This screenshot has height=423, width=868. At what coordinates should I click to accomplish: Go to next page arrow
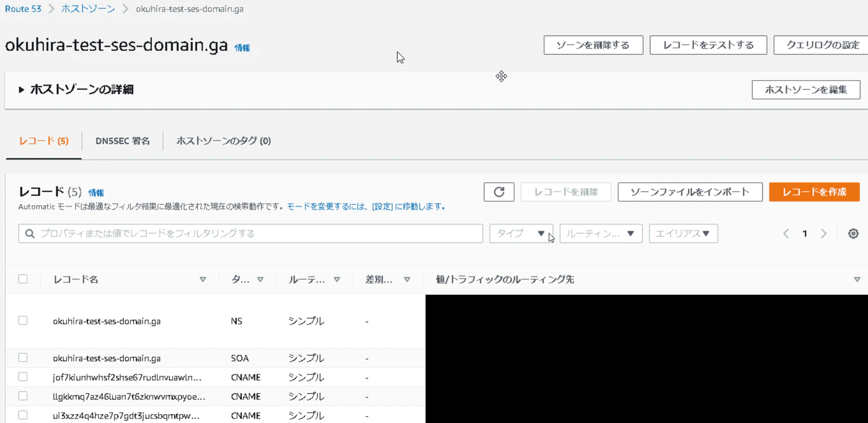[x=823, y=234]
